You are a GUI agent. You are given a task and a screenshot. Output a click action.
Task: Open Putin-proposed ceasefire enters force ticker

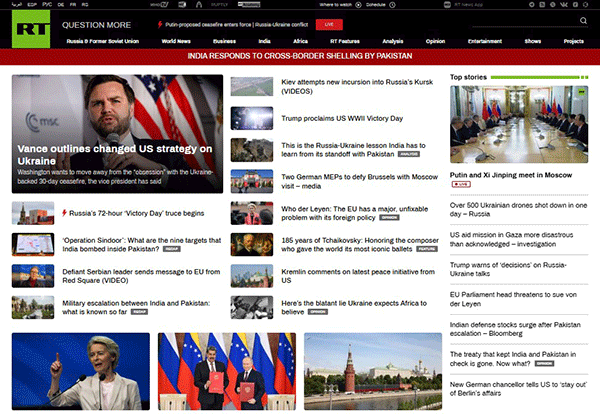pos(236,24)
